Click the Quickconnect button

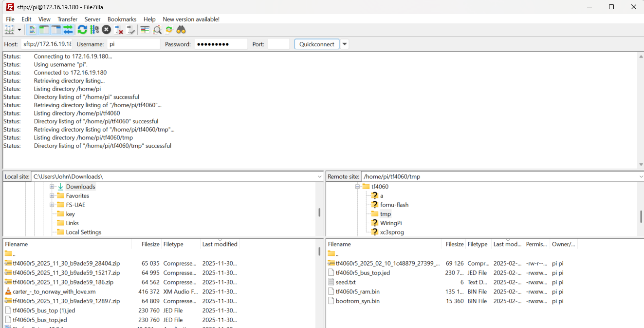316,44
